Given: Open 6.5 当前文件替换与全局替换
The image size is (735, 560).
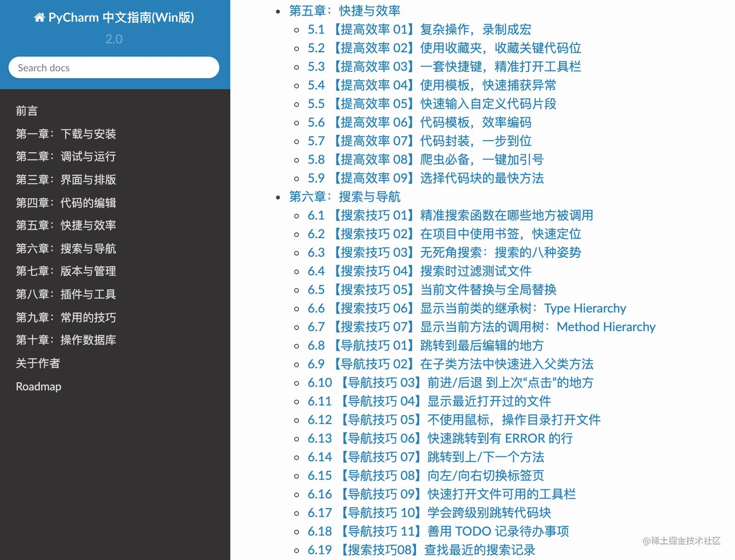Looking at the screenshot, I should coord(432,290).
